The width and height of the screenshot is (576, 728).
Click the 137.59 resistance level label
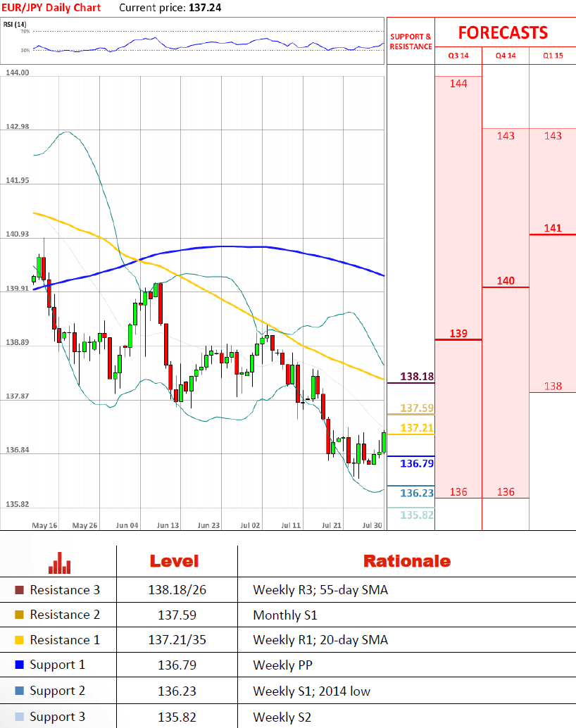point(417,408)
